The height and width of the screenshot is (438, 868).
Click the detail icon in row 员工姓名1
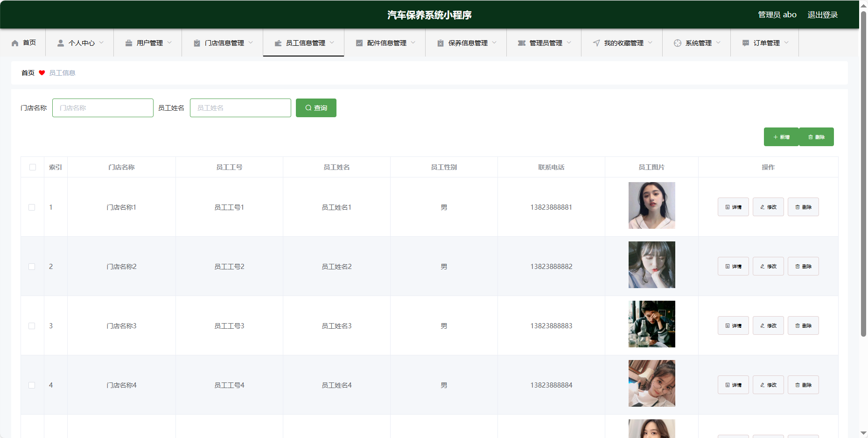tap(728, 207)
